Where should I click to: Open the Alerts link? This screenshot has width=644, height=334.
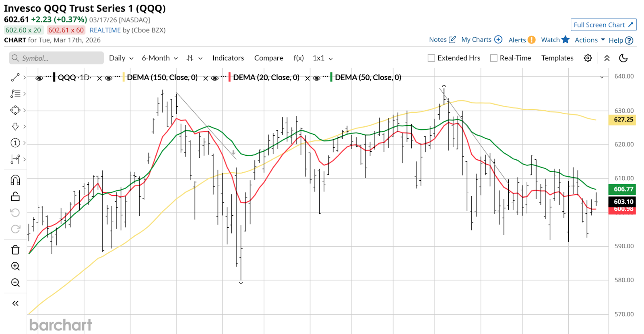pyautogui.click(x=517, y=40)
